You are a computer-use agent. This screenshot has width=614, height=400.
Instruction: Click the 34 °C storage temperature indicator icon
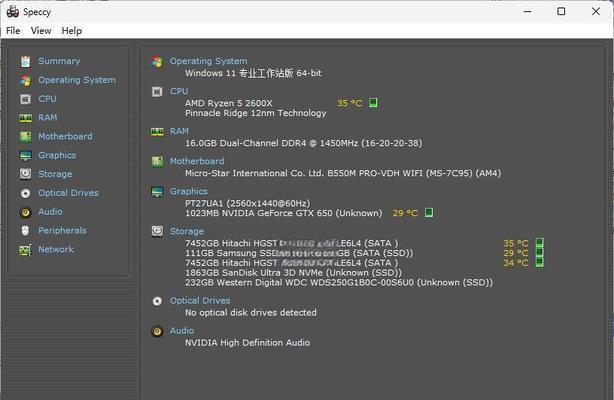(x=540, y=262)
